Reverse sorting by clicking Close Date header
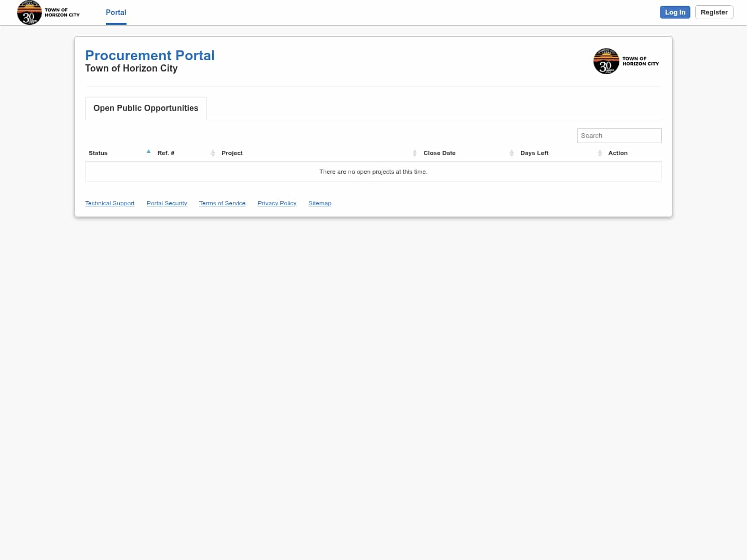This screenshot has width=747, height=560. click(439, 153)
